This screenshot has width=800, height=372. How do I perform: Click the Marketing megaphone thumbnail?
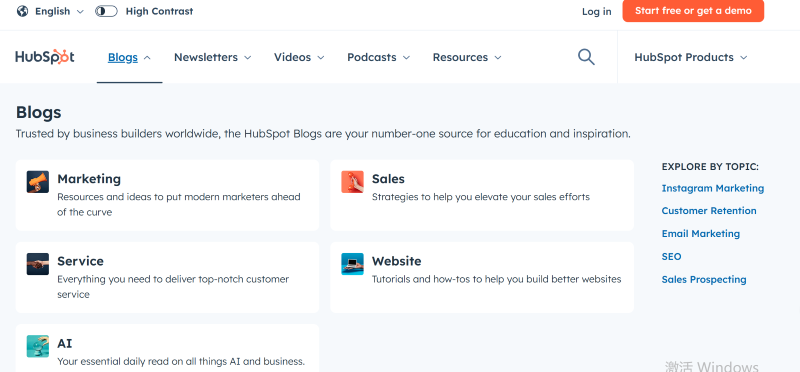(38, 182)
